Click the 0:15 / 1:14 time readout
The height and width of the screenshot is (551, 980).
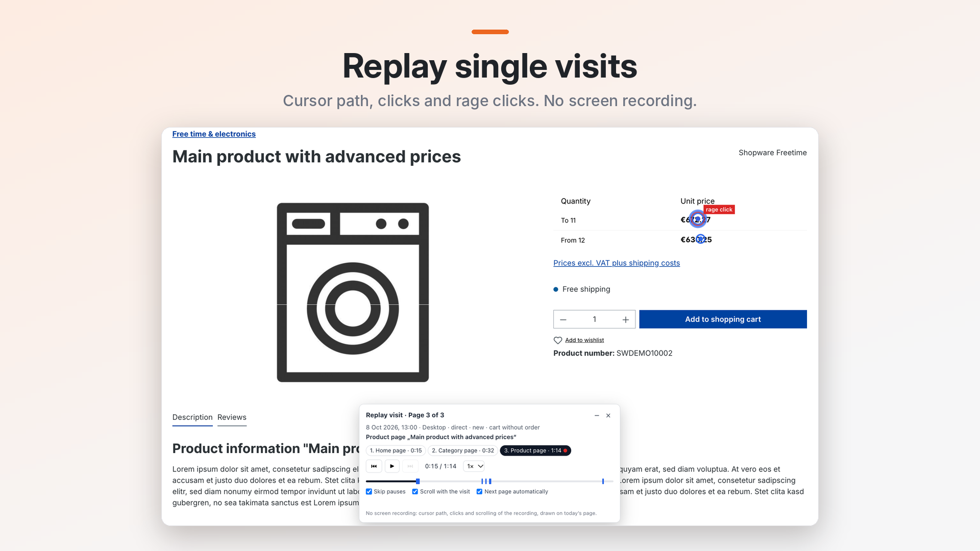coord(440,466)
